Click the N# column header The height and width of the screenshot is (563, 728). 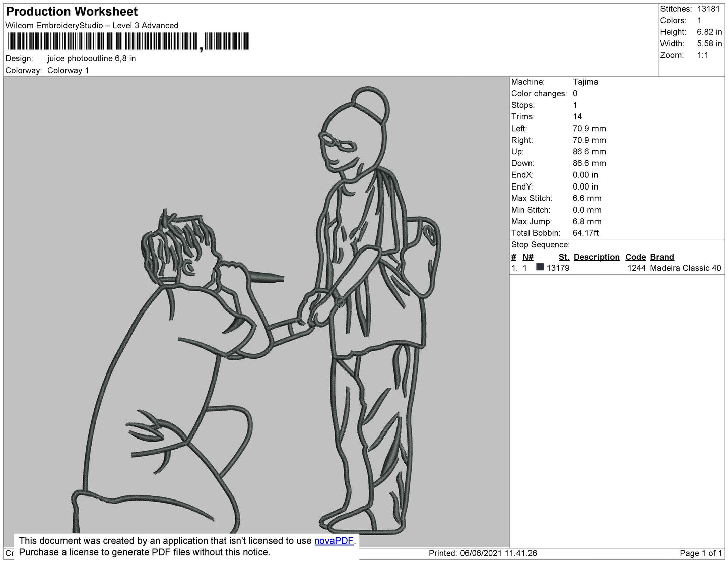pos(528,257)
